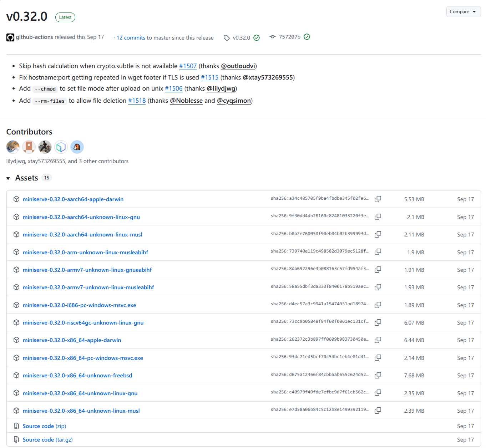Copy SHA256 hash for riscv64gc-unknown-linux-gnu asset
This screenshot has width=486, height=448.
[378, 322]
